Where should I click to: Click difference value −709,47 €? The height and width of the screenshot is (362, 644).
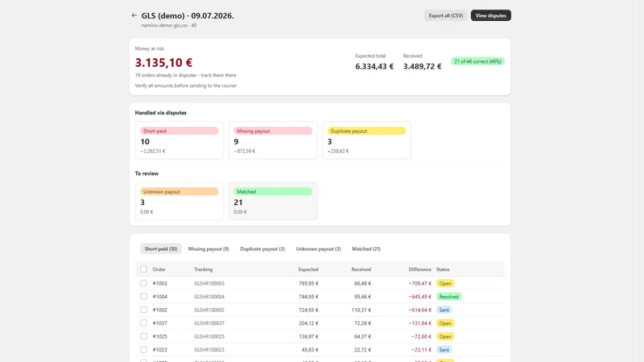coord(419,283)
